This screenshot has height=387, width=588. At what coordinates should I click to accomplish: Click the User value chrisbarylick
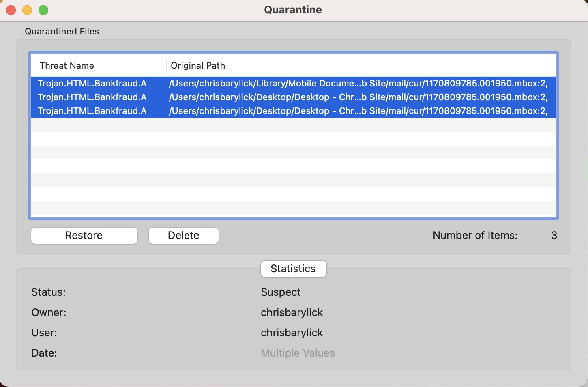[x=292, y=333]
